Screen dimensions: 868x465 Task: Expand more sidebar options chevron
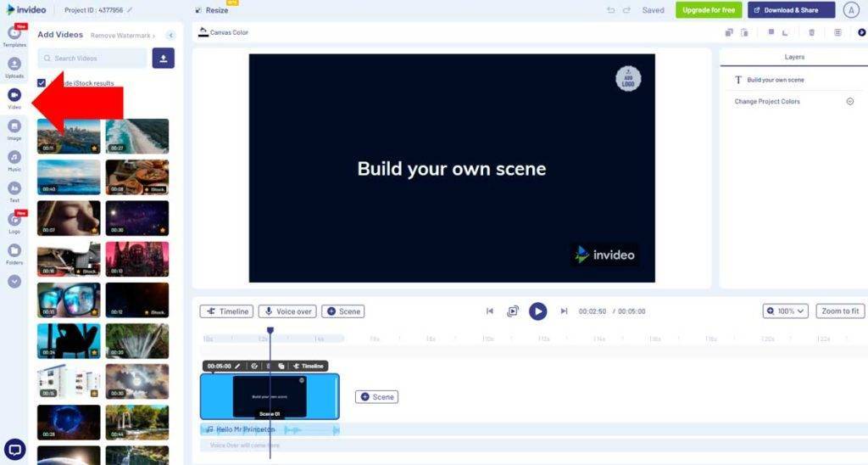pos(14,282)
